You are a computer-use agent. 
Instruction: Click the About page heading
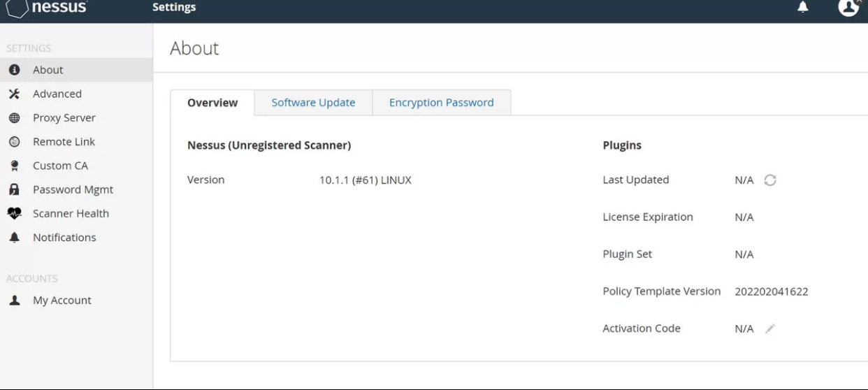194,48
